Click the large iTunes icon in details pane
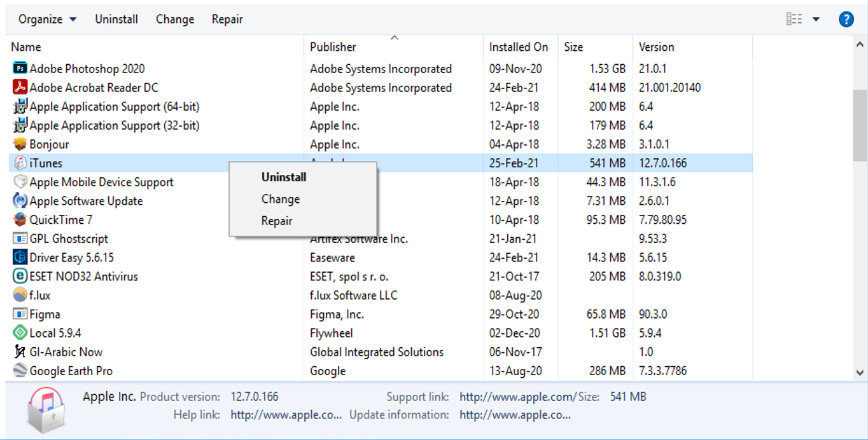 tap(47, 409)
